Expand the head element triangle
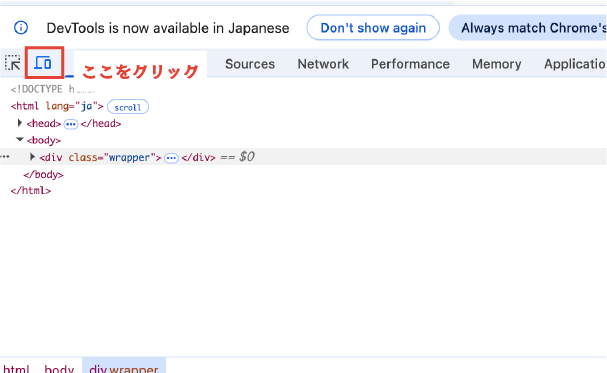The width and height of the screenshot is (607, 373). [19, 123]
